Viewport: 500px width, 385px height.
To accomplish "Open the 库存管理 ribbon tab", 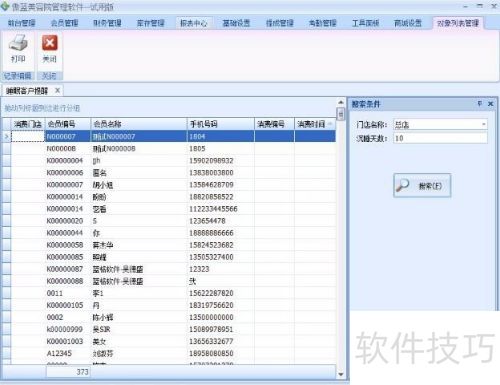I will (x=150, y=23).
